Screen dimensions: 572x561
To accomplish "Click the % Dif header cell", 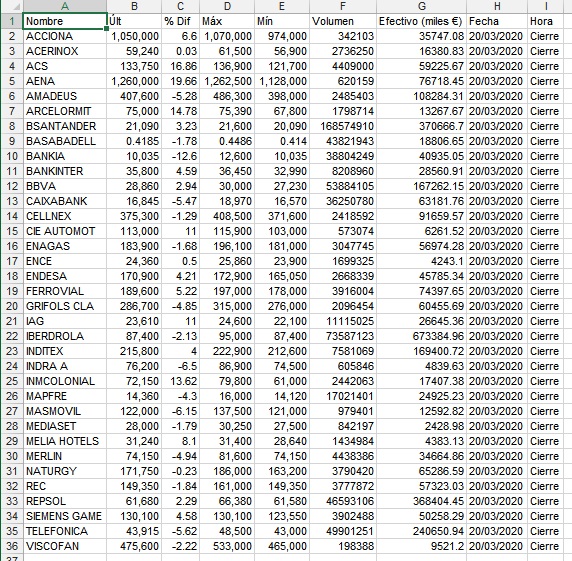I will [180, 21].
